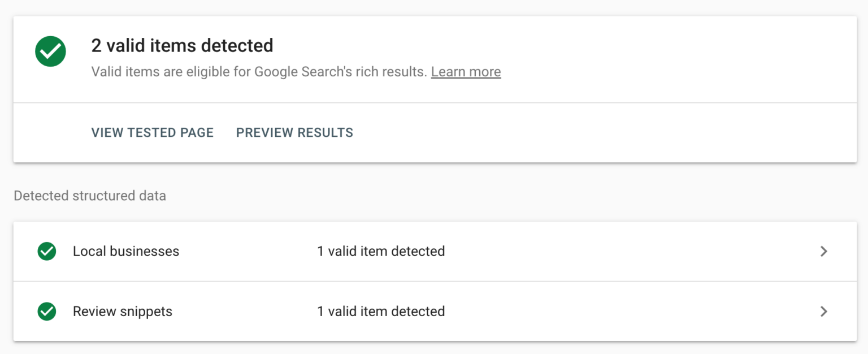Click the 1 valid item detected text for Local businesses

click(x=381, y=251)
